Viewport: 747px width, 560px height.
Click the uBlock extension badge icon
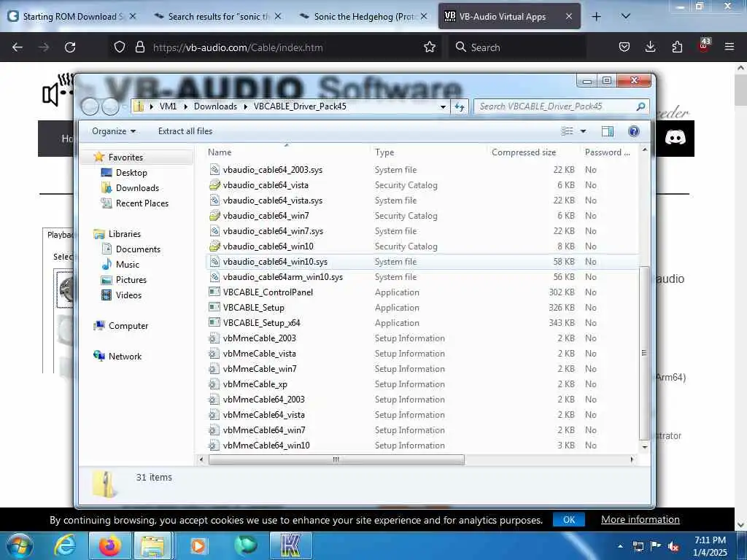[704, 46]
